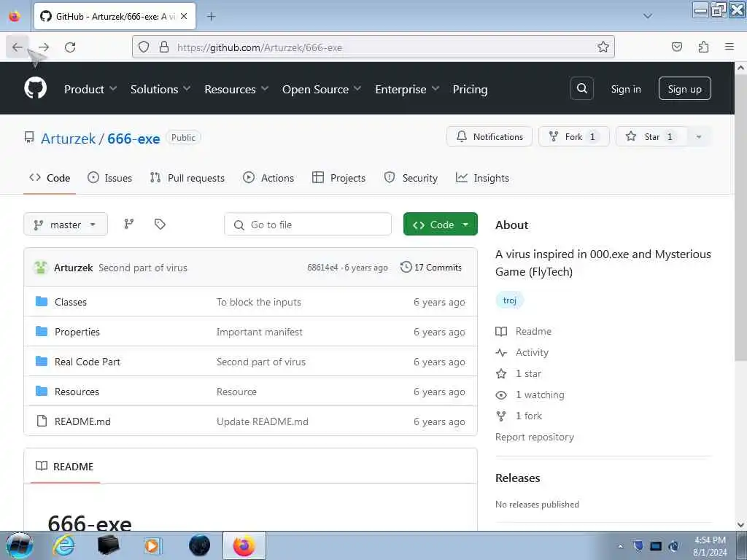Bookmark this page with star icon

pos(603,47)
